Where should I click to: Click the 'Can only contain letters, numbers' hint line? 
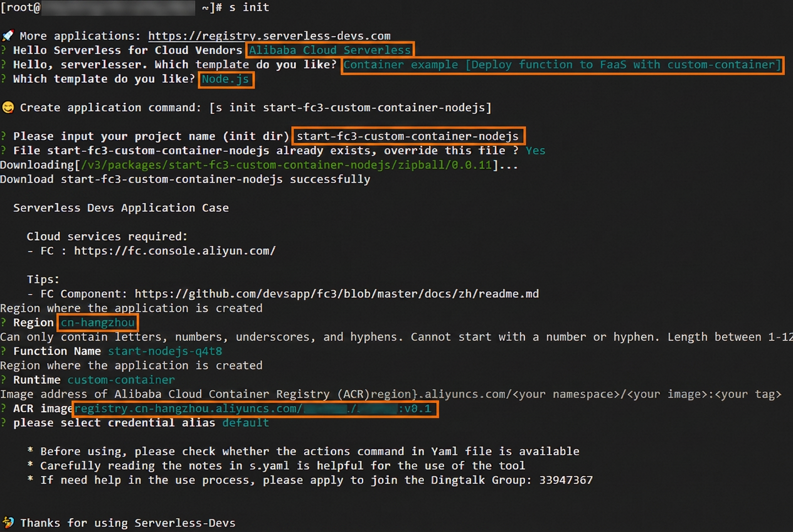[x=396, y=337]
